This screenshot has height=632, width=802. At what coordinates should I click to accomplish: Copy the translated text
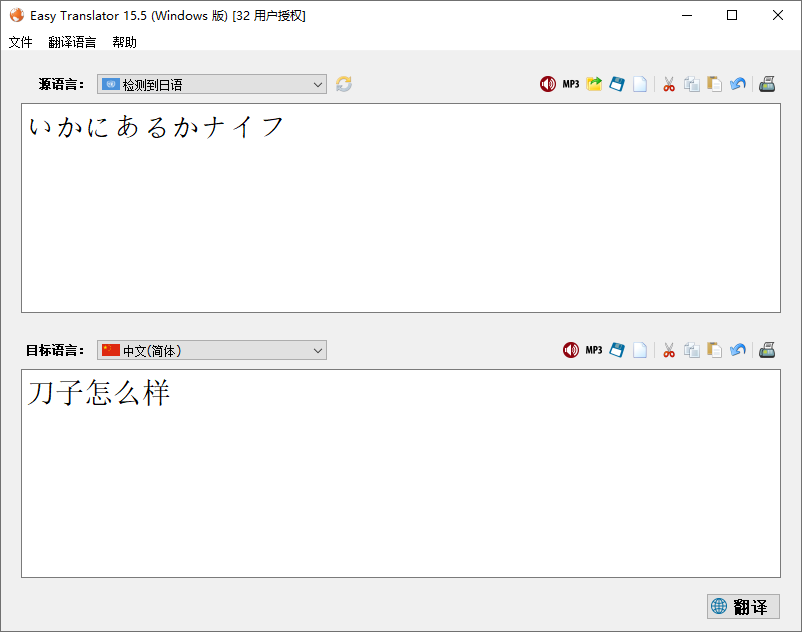click(x=692, y=350)
